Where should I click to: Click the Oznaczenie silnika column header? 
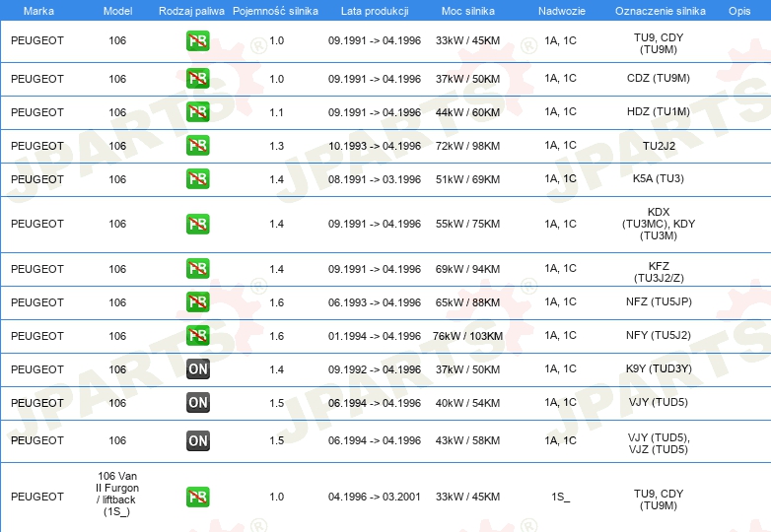click(661, 11)
